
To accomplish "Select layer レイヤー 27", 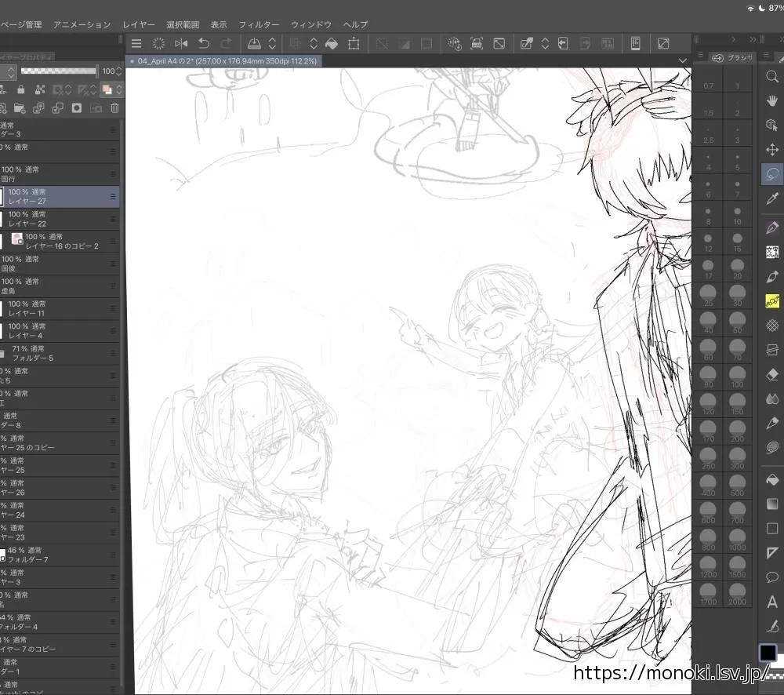I will pos(60,197).
